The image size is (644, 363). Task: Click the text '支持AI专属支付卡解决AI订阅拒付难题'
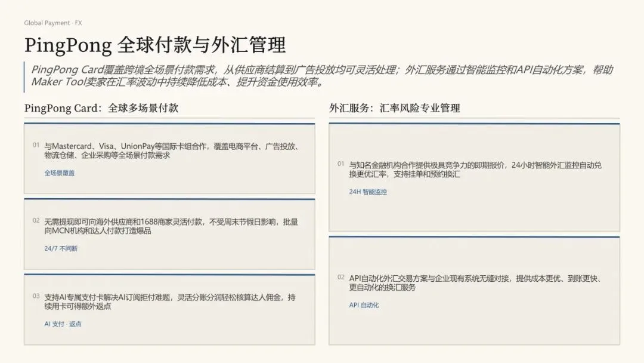click(x=109, y=297)
